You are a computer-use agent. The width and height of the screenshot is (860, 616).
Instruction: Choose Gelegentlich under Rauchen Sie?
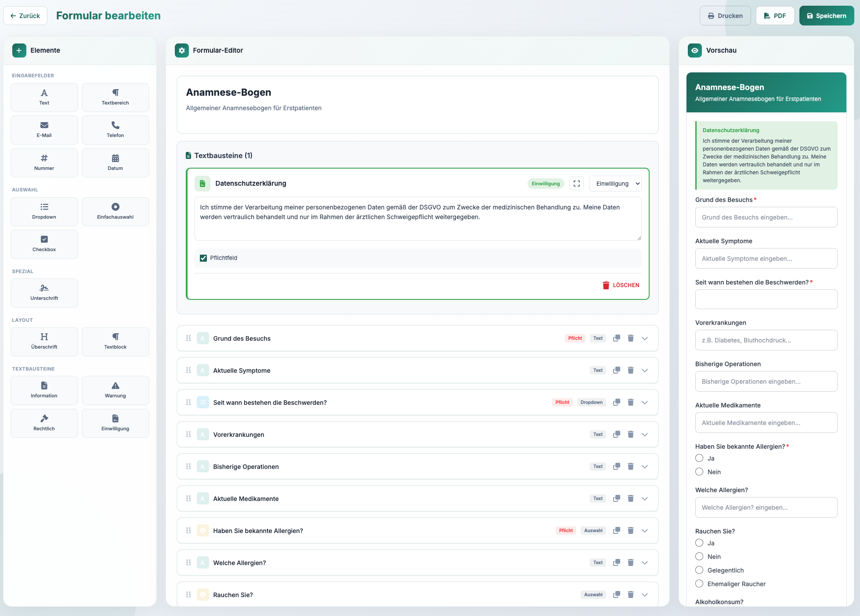(699, 570)
